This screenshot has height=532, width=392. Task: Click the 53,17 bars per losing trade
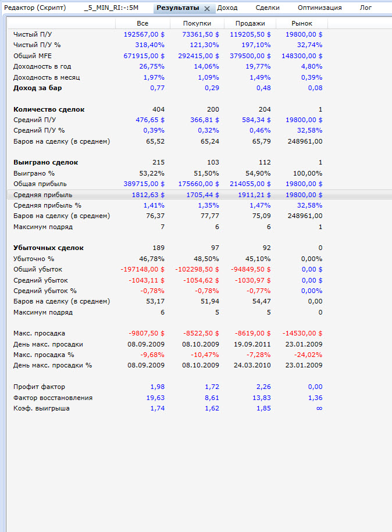[155, 301]
